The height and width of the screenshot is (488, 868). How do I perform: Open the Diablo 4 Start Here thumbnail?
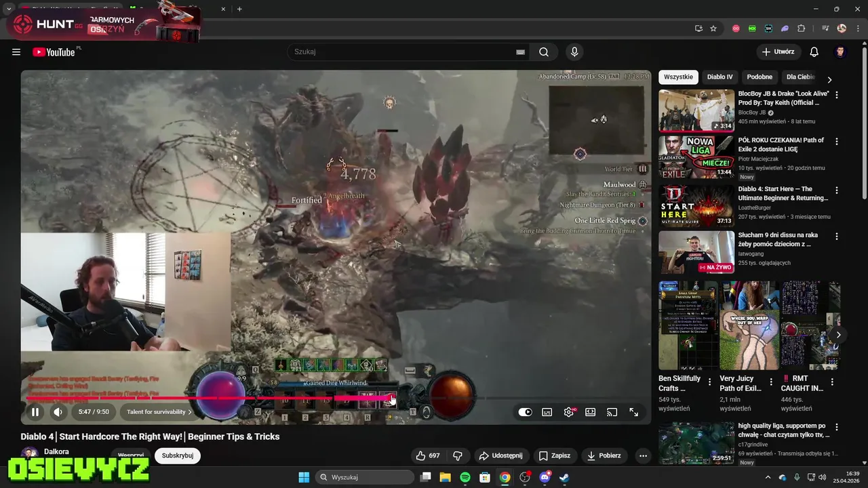(x=696, y=205)
